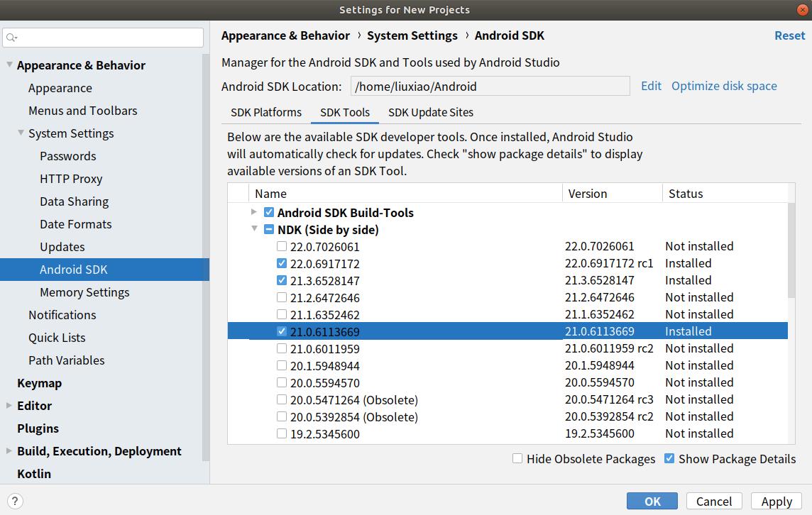Open Memory Settings in the sidebar
The height and width of the screenshot is (515, 812).
84,292
